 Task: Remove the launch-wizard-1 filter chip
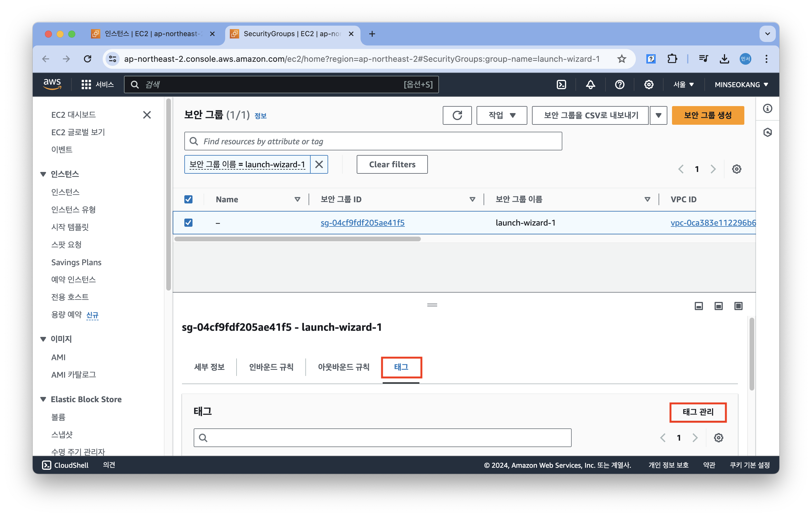[319, 164]
